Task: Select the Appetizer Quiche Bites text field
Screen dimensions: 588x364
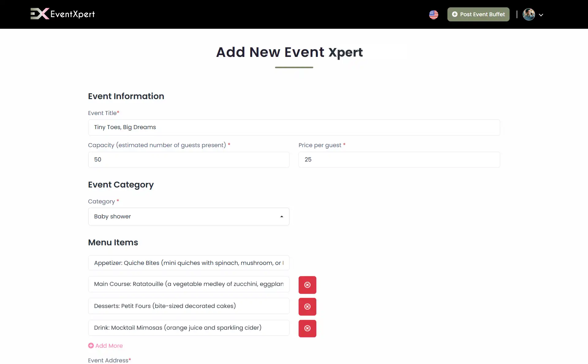Action: (x=188, y=262)
